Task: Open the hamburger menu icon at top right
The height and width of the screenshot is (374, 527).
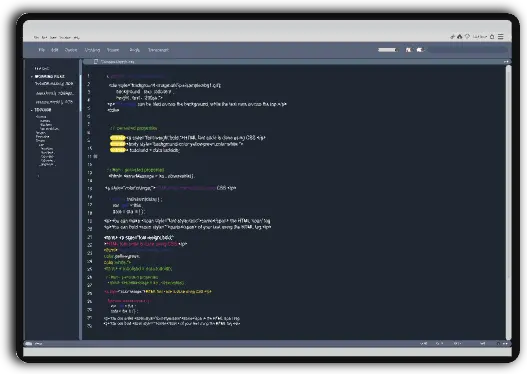Action: pyautogui.click(x=500, y=36)
